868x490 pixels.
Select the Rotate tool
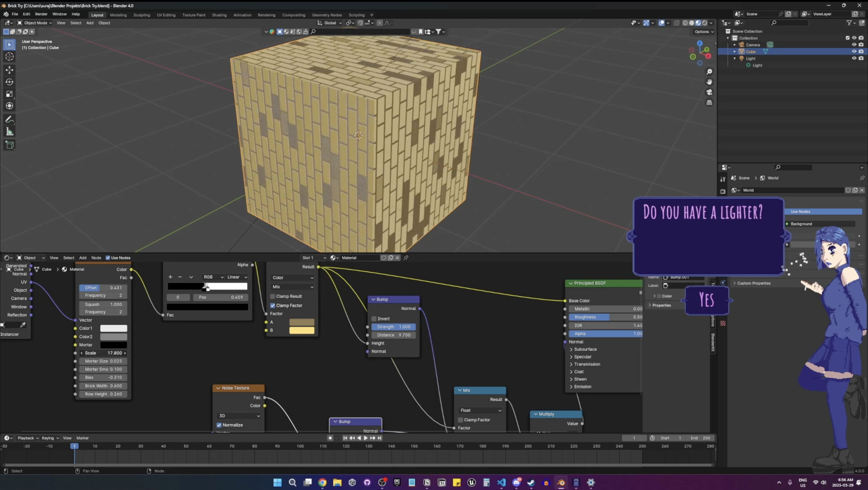pyautogui.click(x=9, y=82)
